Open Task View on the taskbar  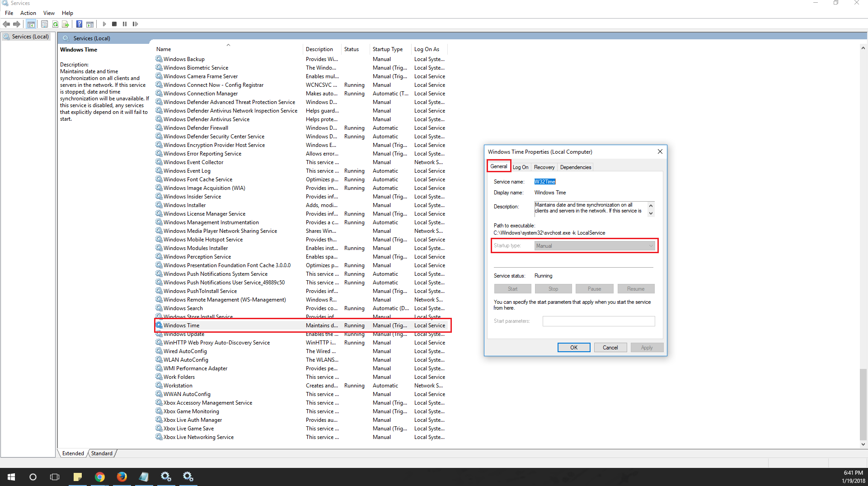click(x=55, y=477)
